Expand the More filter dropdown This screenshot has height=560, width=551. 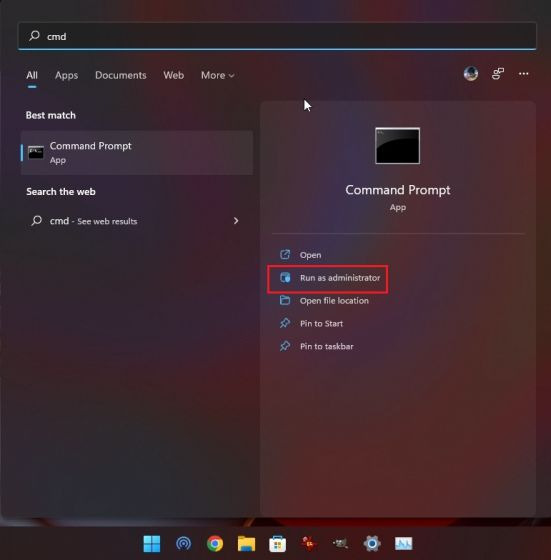click(x=217, y=75)
